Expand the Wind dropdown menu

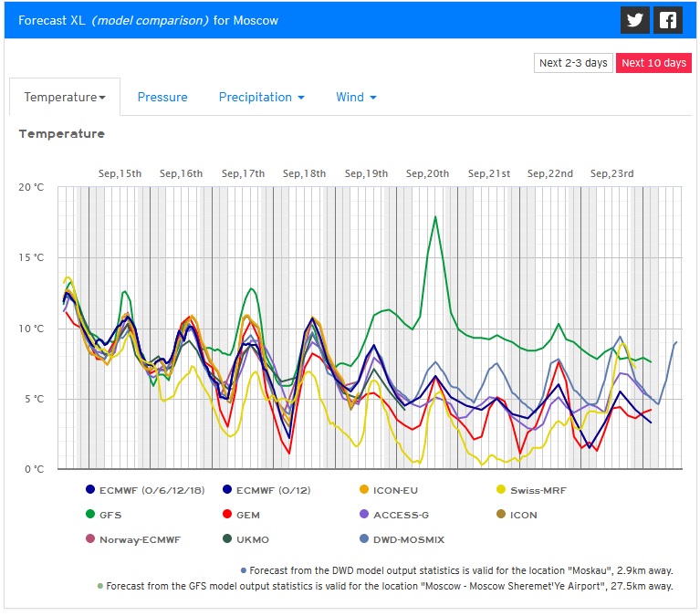(356, 98)
